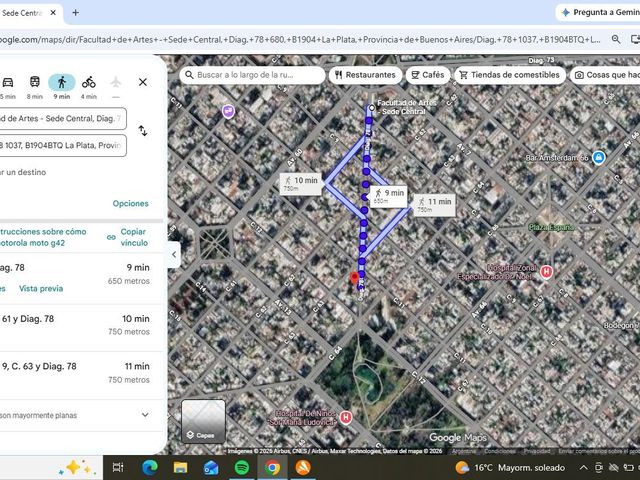Select the driving travel mode icon
The image size is (640, 480).
(x=8, y=82)
